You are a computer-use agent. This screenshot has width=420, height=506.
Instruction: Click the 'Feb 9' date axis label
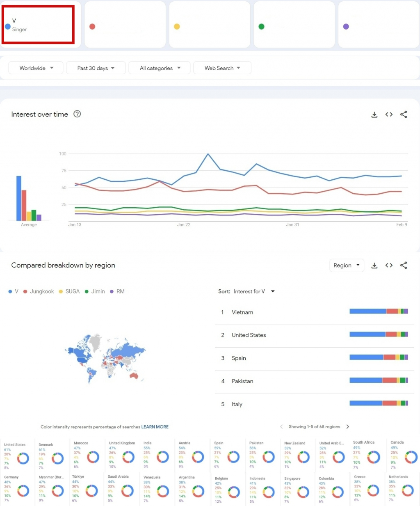coord(402,224)
